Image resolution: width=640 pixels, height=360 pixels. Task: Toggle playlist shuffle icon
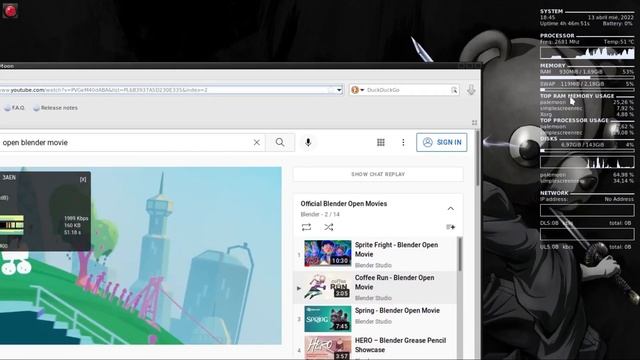point(329,227)
